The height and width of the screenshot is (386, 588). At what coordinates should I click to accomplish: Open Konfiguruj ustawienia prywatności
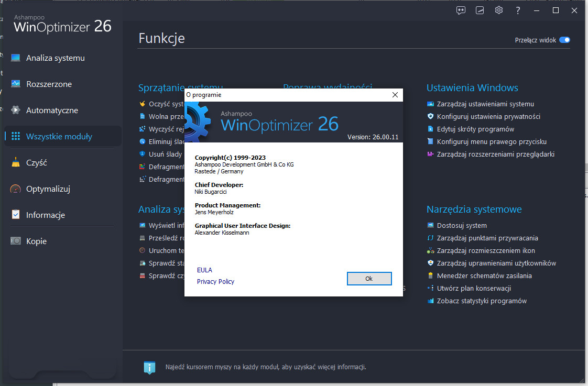pyautogui.click(x=488, y=117)
